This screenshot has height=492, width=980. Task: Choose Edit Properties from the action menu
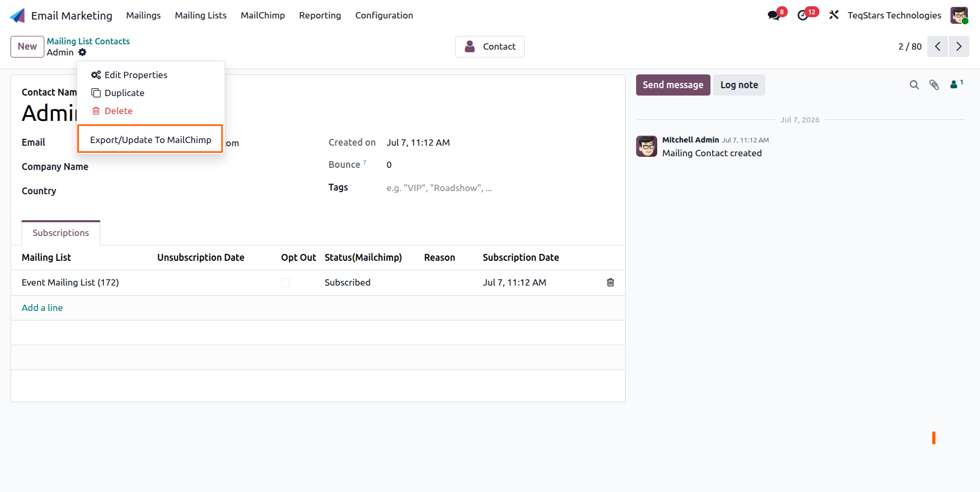[151, 75]
